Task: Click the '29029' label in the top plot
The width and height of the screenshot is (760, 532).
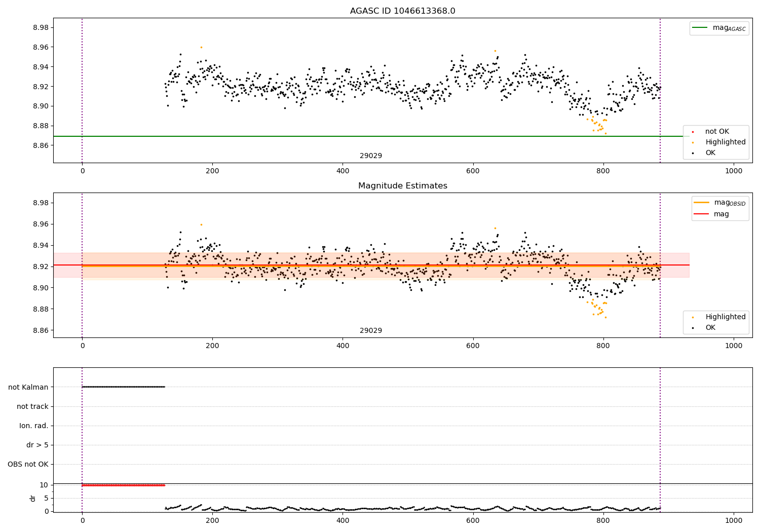Action: [x=371, y=156]
